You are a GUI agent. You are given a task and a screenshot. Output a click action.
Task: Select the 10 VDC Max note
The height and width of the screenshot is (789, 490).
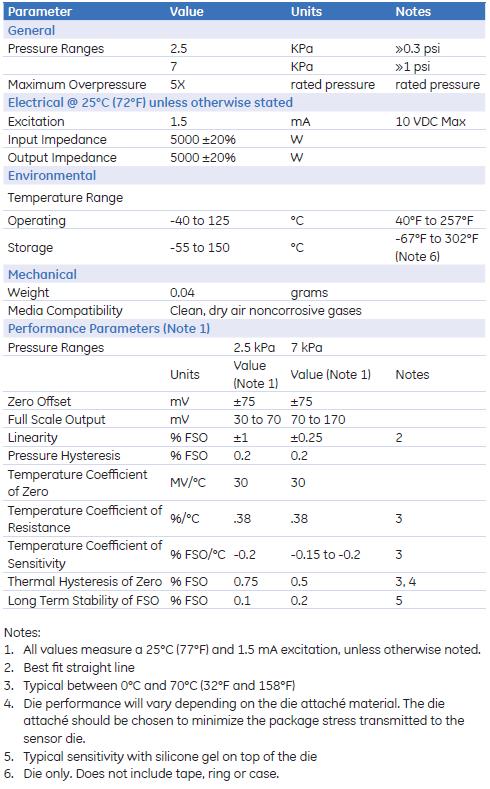431,121
